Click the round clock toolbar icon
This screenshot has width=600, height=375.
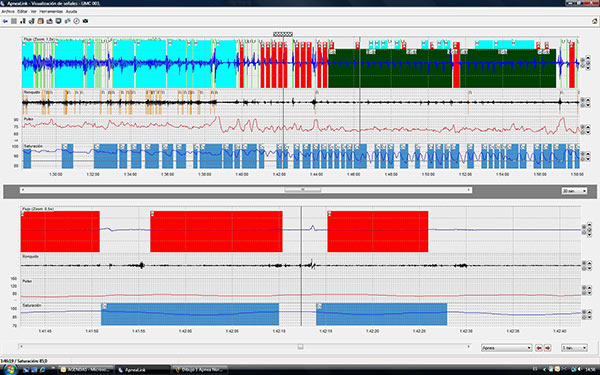[x=76, y=21]
